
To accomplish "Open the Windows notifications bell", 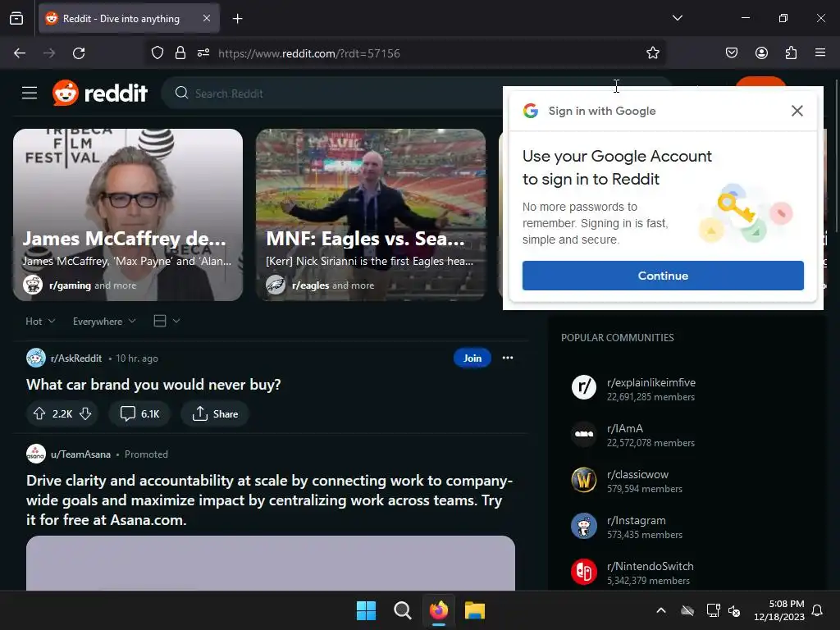I will point(817,610).
